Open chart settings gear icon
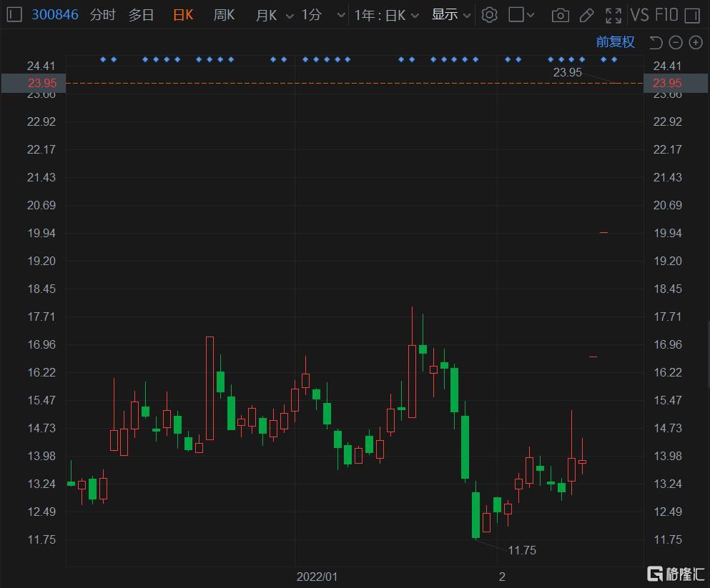 (x=489, y=15)
